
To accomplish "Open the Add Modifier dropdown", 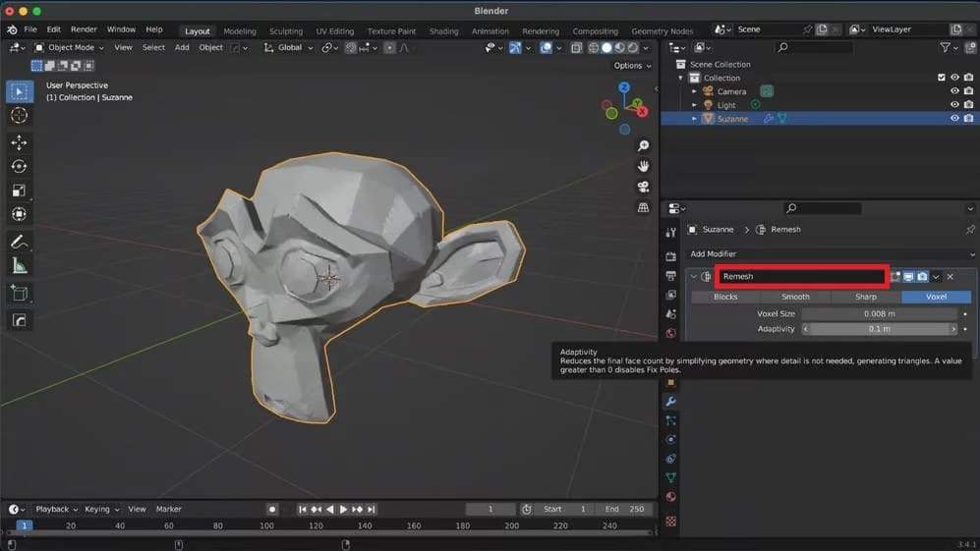I will (832, 254).
